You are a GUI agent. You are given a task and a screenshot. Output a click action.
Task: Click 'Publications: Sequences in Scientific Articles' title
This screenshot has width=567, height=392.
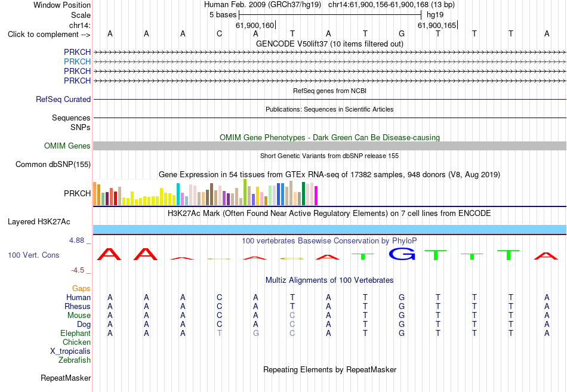pos(329,109)
